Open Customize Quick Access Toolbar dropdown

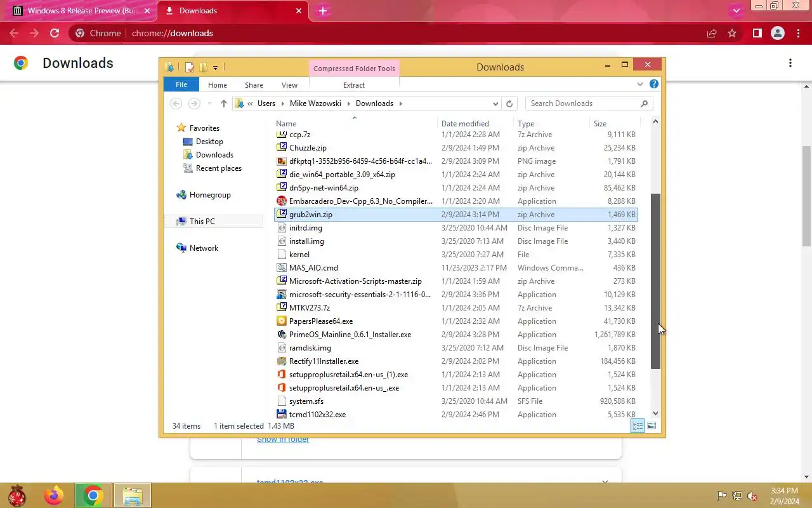216,67
